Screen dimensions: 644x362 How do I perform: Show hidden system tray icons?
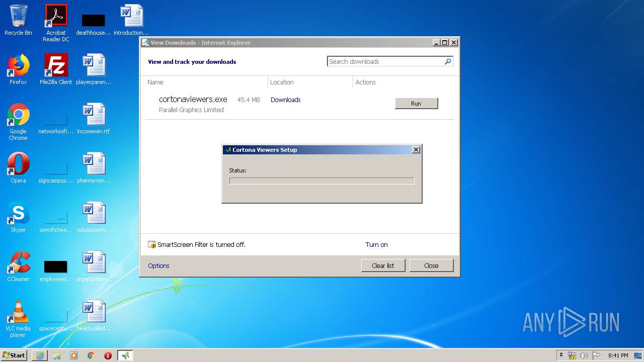(561, 355)
